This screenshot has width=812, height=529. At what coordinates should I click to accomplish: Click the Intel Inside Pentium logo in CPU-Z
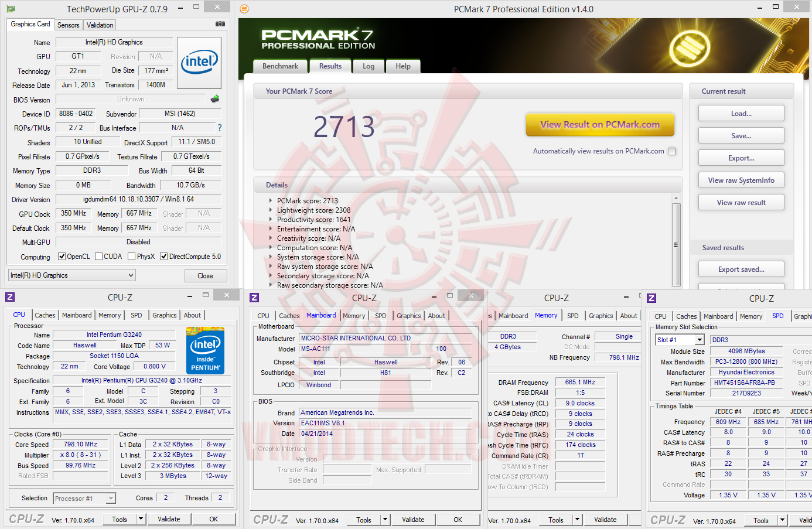click(205, 350)
